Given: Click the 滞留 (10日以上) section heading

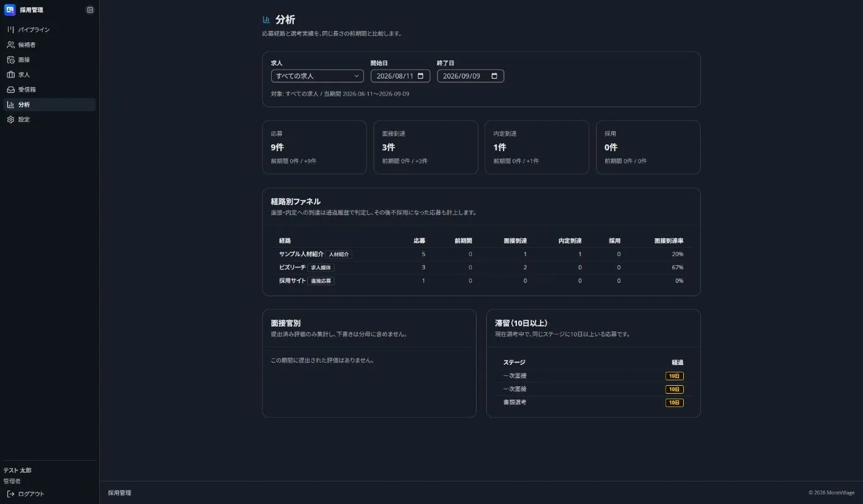Looking at the screenshot, I should [521, 323].
